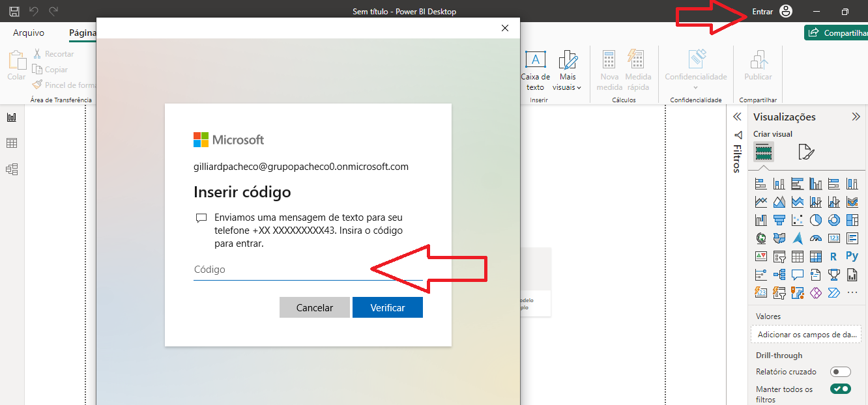Select the Ribbon chart visual
Viewport: 868px width, 405px height.
pyautogui.click(x=852, y=202)
